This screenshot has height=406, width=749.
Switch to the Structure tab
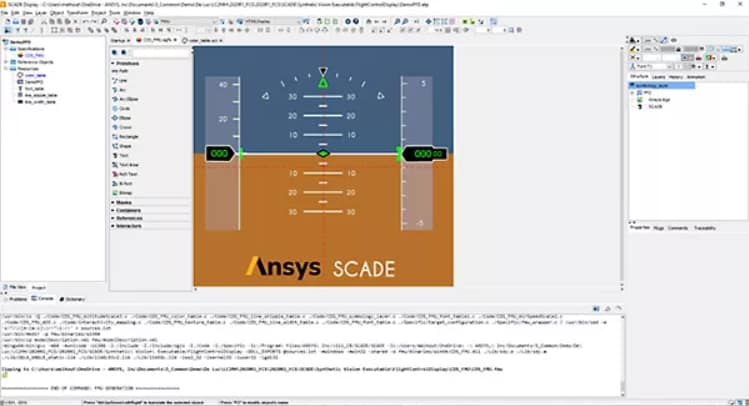[x=639, y=76]
